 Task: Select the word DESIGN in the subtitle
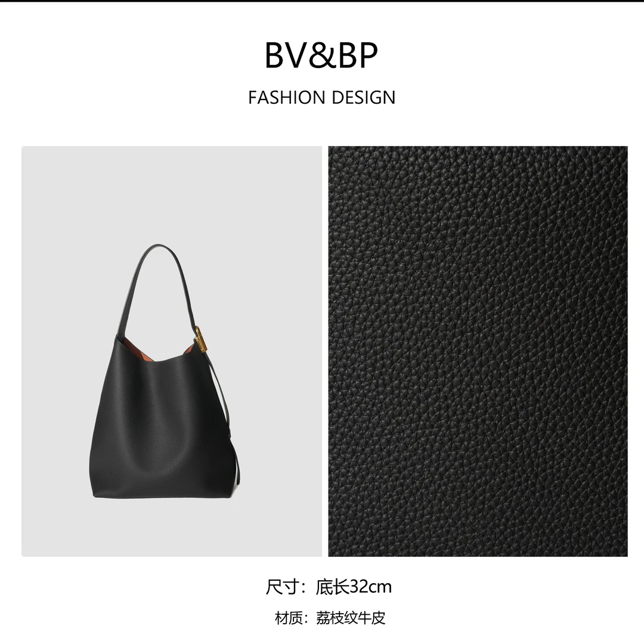(x=363, y=98)
